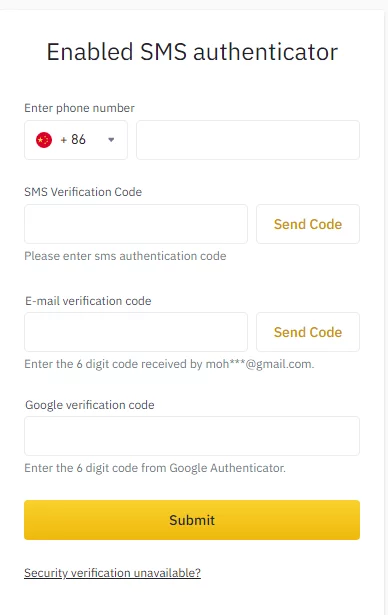Focus the E-mail verification code field

[x=136, y=332]
